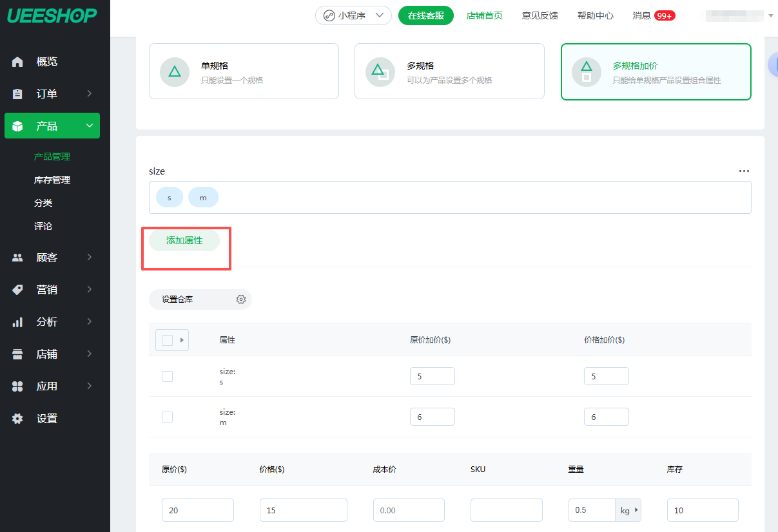Select the 多规格 specification card

click(x=449, y=71)
